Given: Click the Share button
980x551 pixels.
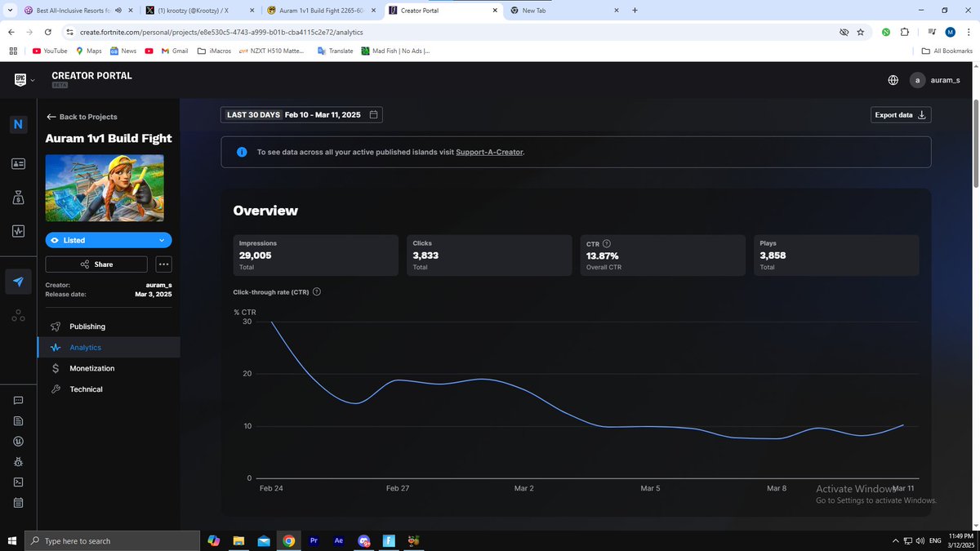Looking at the screenshot, I should [x=96, y=264].
